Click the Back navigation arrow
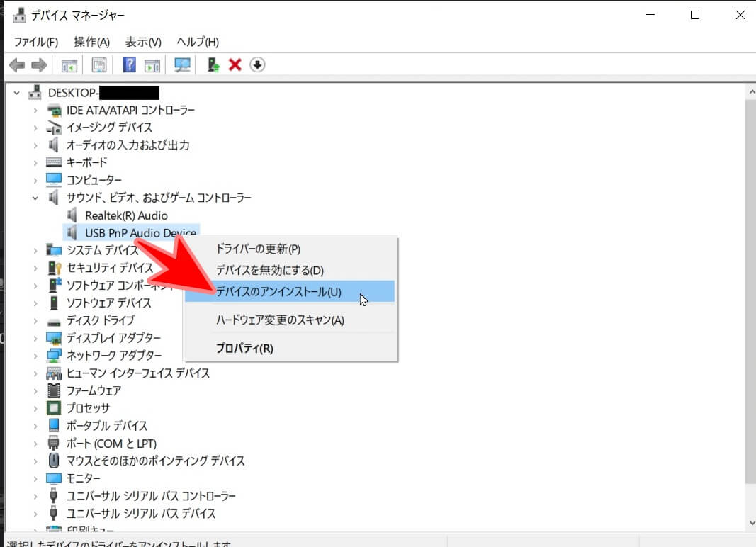 pyautogui.click(x=16, y=64)
